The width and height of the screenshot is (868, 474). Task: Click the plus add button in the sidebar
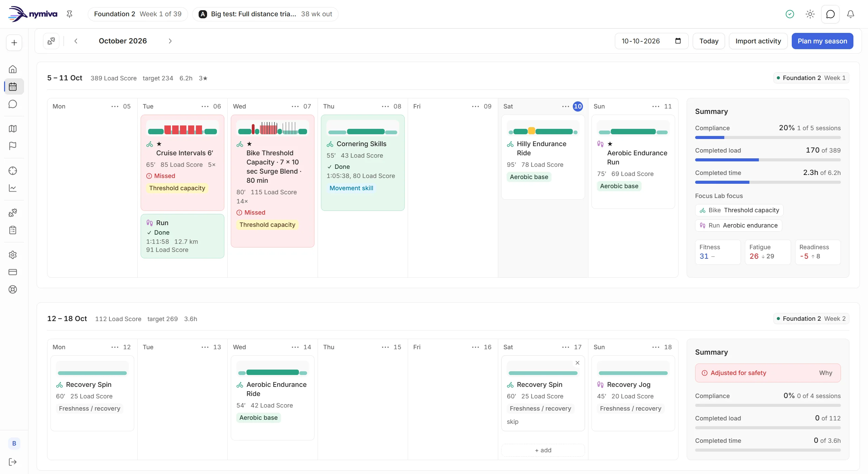[14, 43]
